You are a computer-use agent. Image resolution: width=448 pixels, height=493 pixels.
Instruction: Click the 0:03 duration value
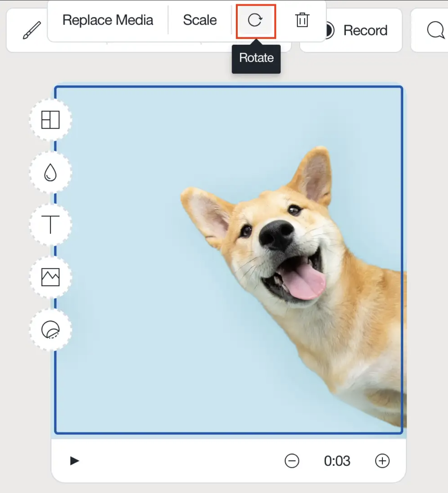pyautogui.click(x=337, y=461)
